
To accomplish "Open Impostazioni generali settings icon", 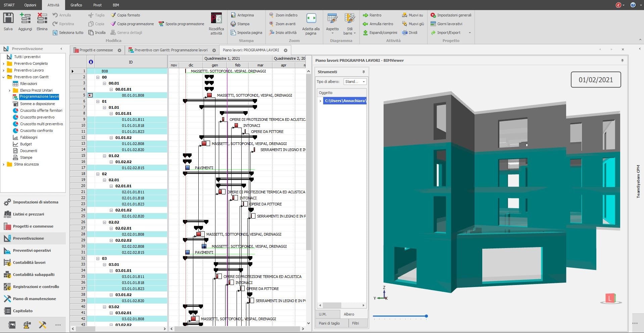I will pos(433,15).
